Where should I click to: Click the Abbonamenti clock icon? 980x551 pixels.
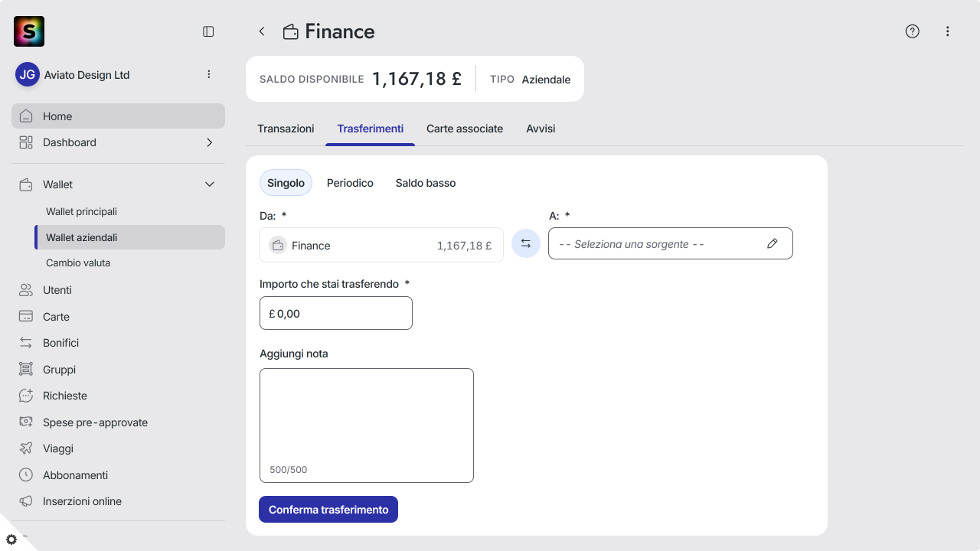(x=26, y=474)
